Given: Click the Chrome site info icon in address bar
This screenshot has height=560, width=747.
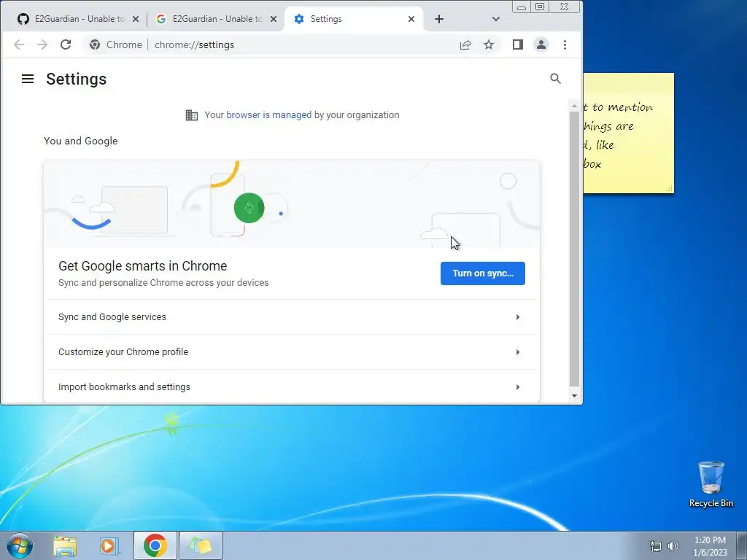Looking at the screenshot, I should 95,44.
